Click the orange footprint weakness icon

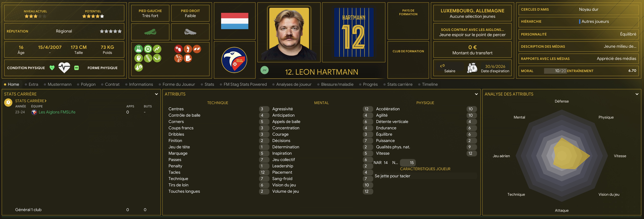tap(188, 49)
